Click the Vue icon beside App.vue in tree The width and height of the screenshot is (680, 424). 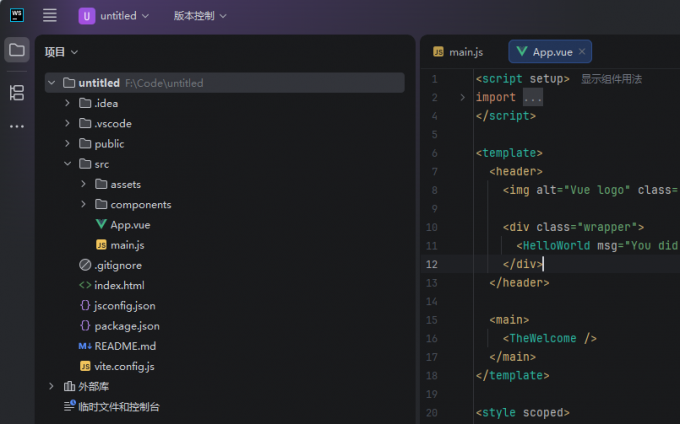[101, 224]
